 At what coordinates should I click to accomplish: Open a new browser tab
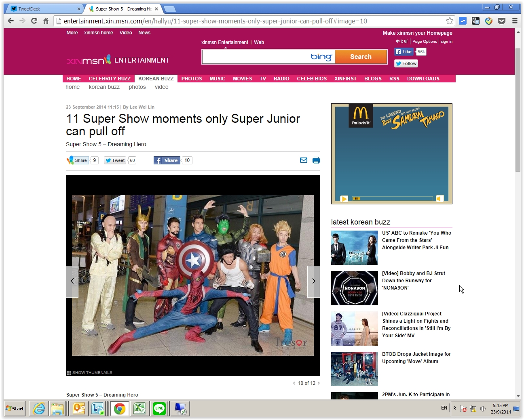coord(169,9)
